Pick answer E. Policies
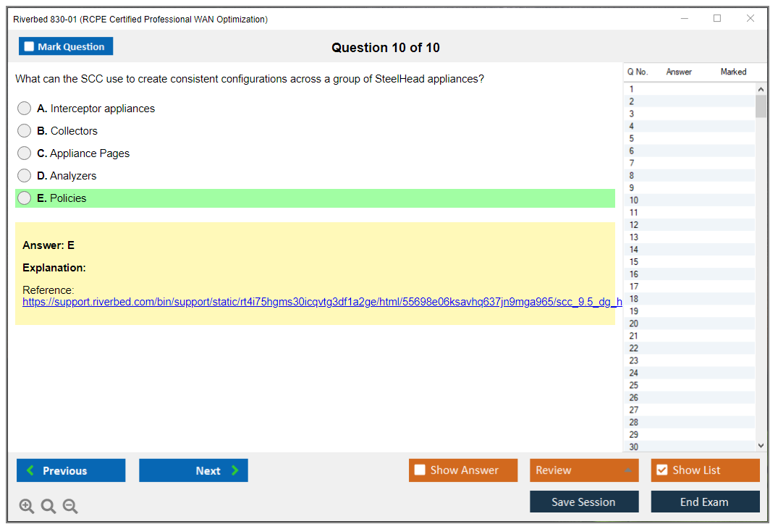The height and width of the screenshot is (532, 778). (x=25, y=198)
